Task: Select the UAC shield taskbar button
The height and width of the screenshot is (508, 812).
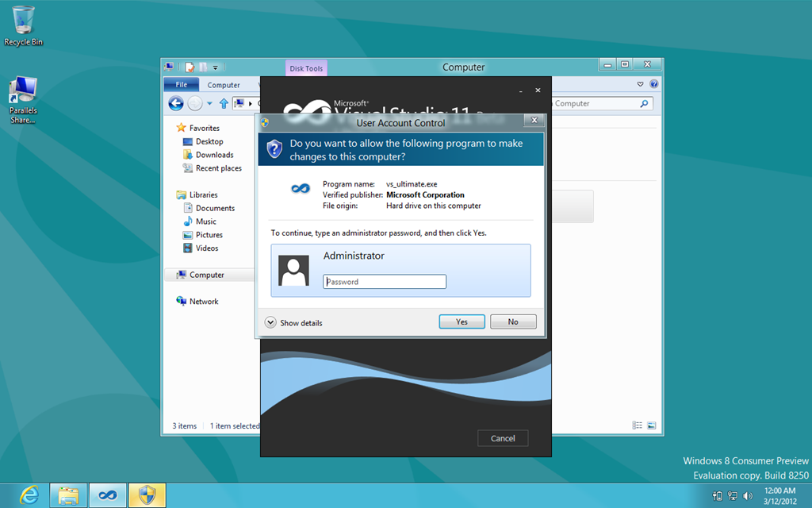Action: point(147,495)
